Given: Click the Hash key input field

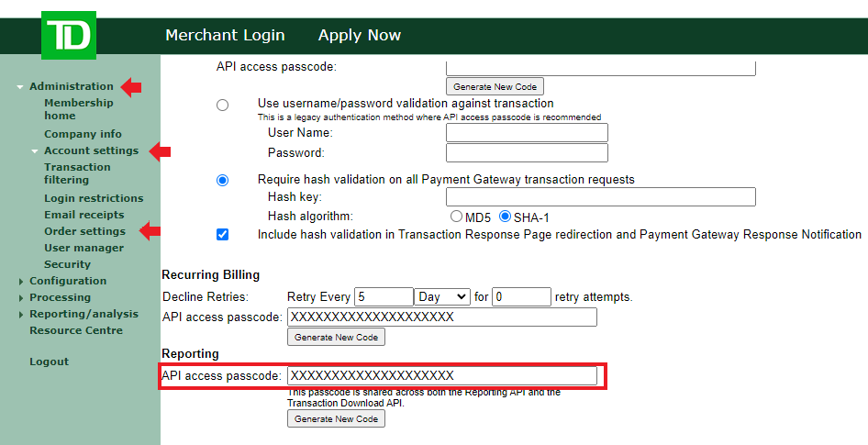Looking at the screenshot, I should [600, 197].
